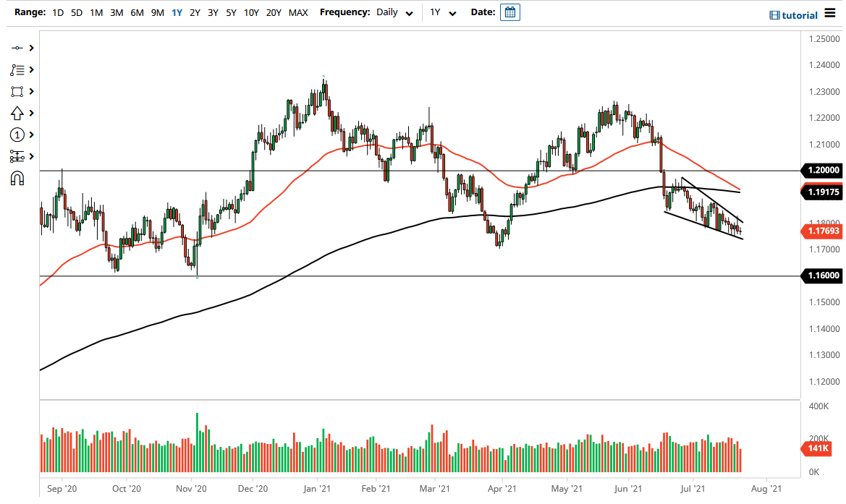Select the Fibonacci retracement tool icon
The width and height of the screenshot is (846, 504).
pos(17,69)
